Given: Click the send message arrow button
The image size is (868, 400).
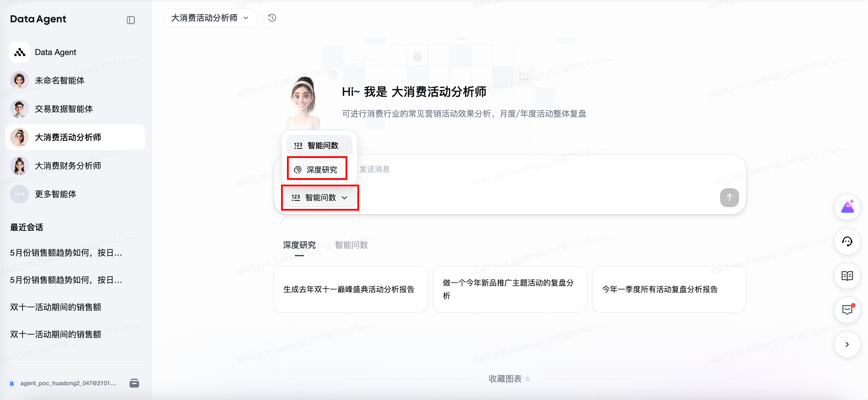Looking at the screenshot, I should [x=729, y=197].
